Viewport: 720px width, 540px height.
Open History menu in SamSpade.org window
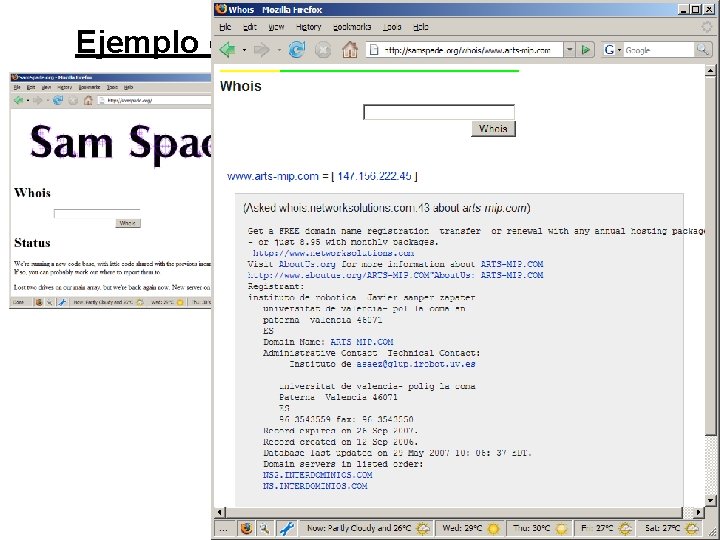64,87
